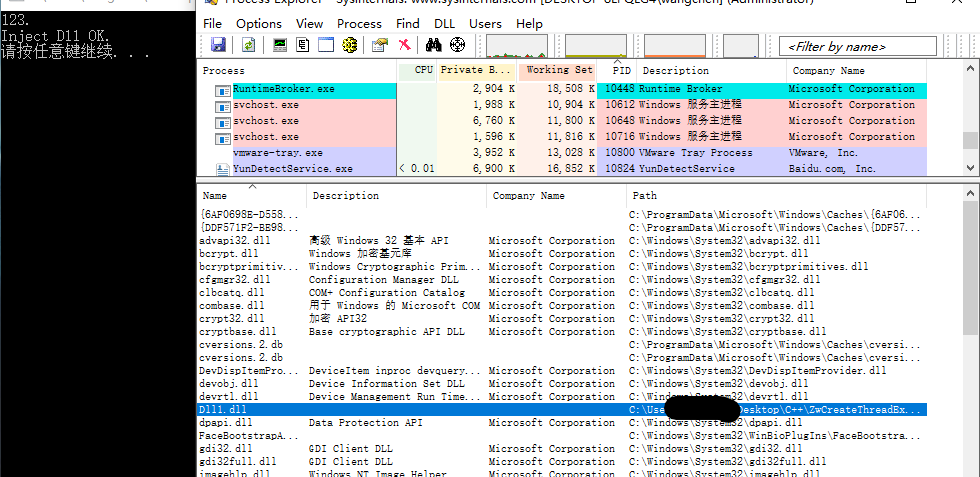Open Properties toolbar icon
Screen dimensions: 980x477
379,45
